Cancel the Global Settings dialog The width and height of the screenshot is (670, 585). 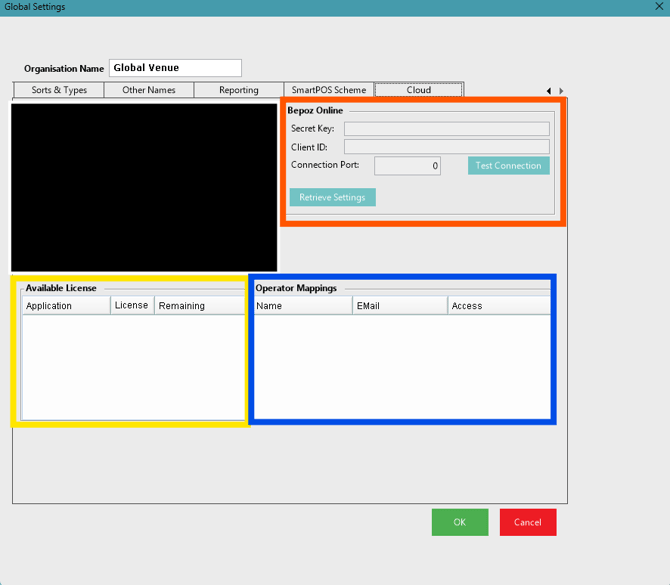pyautogui.click(x=528, y=522)
